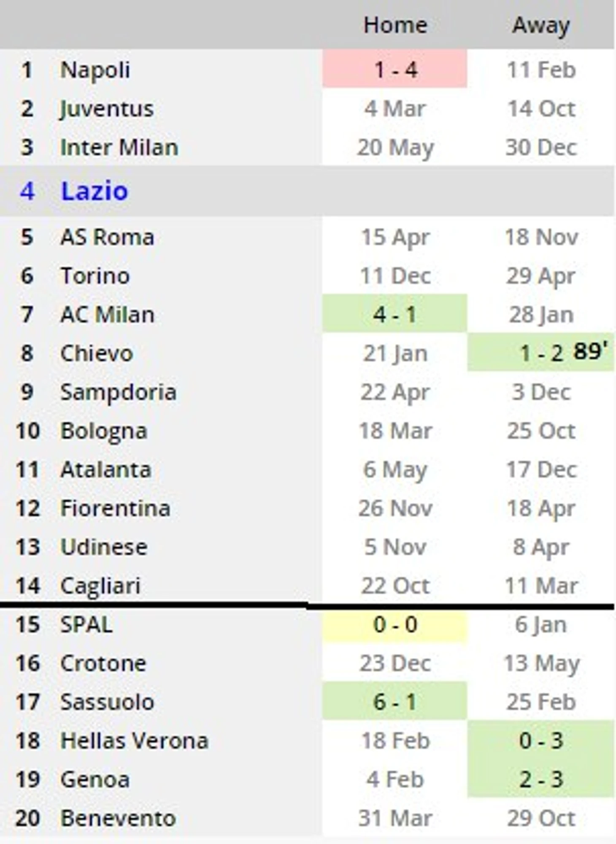The width and height of the screenshot is (616, 844).
Task: Select the Fiorentina team name
Action: tap(115, 508)
